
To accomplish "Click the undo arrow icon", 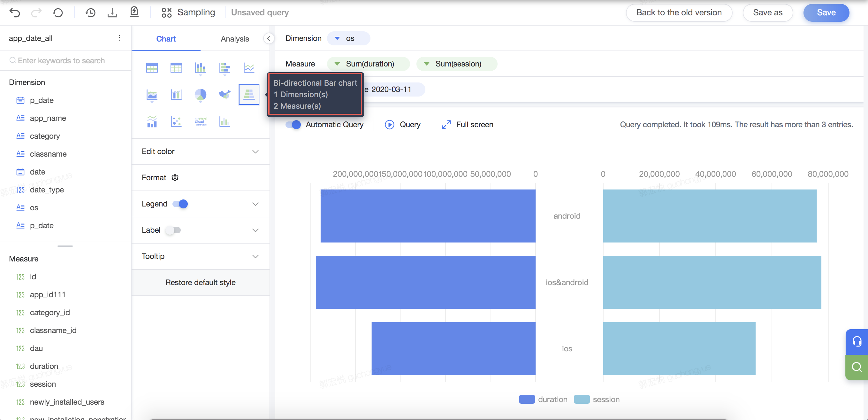I will click(x=15, y=13).
